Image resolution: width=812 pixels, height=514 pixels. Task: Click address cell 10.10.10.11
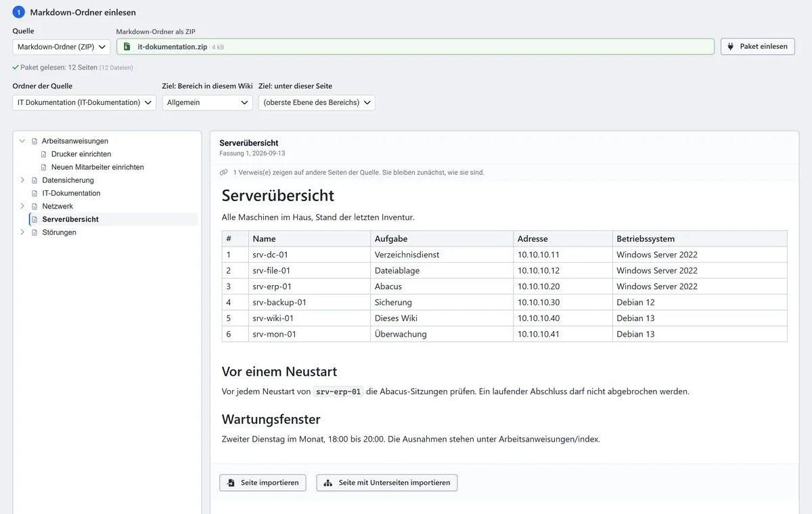point(563,255)
